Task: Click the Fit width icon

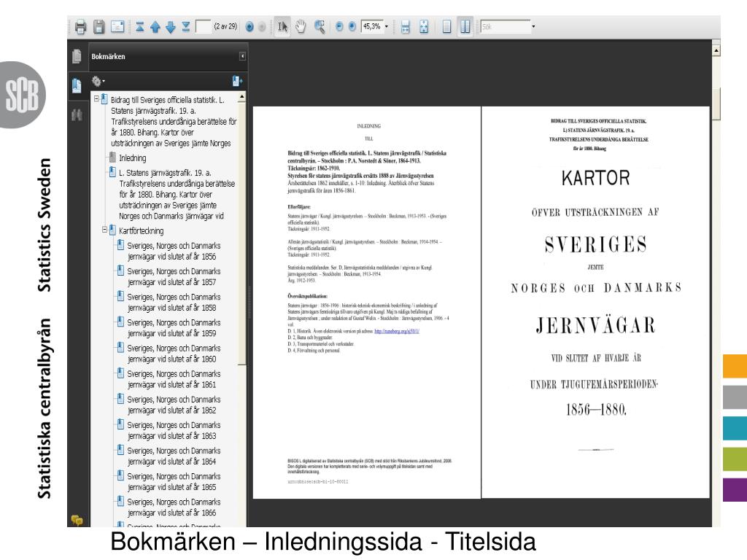Action: pyautogui.click(x=405, y=27)
